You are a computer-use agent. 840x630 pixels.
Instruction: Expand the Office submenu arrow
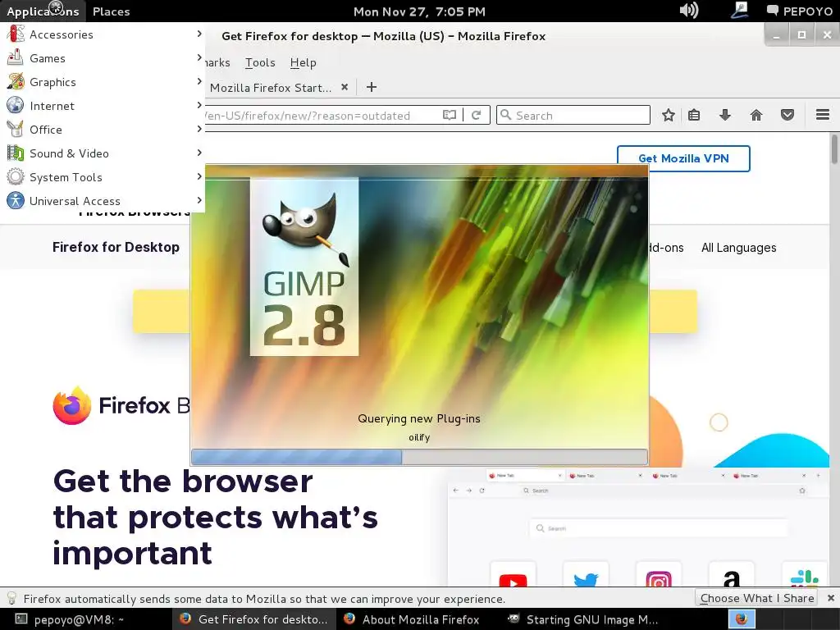click(x=199, y=129)
